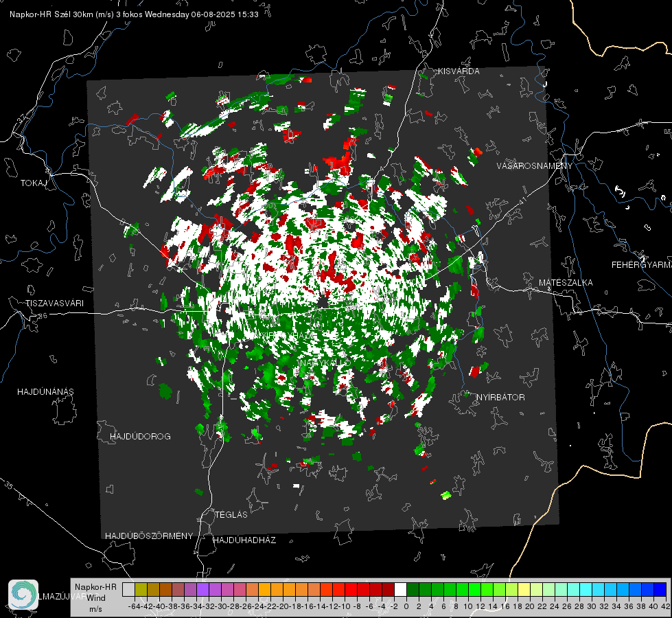The height and width of the screenshot is (618, 672).
Task: Click the radar title text with date 06-08-2025 15:33
Action: [x=134, y=14]
